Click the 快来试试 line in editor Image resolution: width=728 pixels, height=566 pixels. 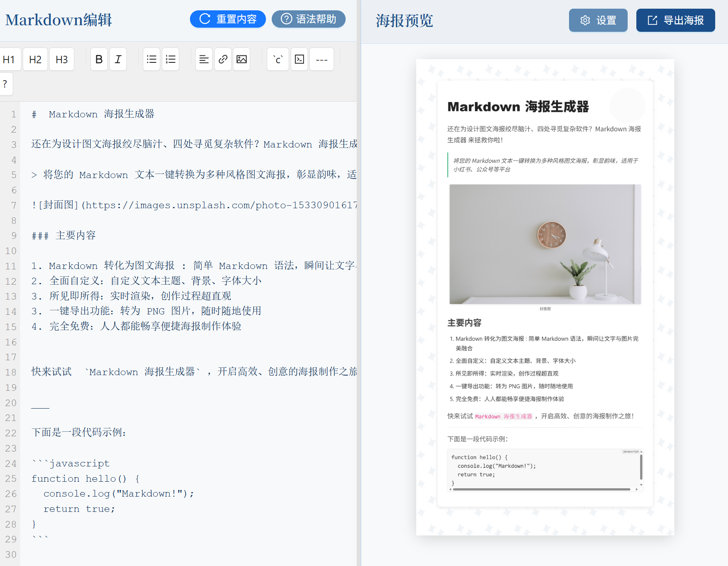(x=194, y=372)
